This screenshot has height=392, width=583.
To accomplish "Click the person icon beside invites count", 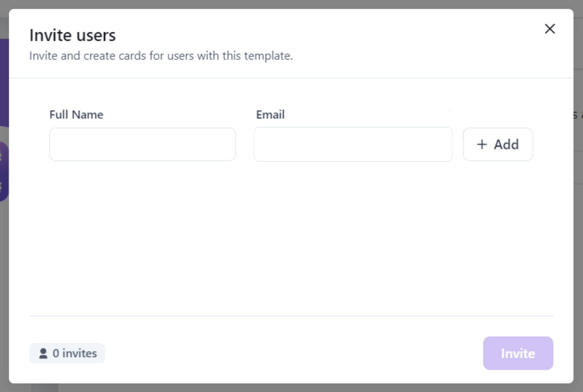I will tap(43, 353).
